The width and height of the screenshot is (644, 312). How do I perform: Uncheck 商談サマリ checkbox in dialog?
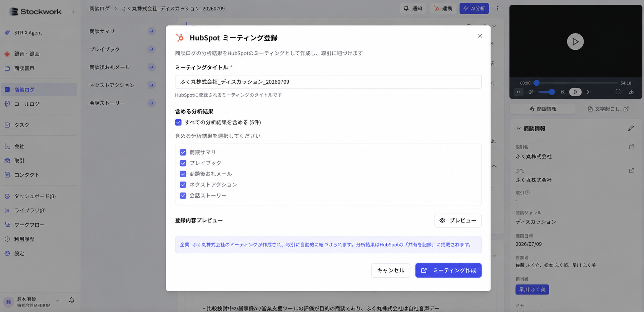(x=183, y=152)
